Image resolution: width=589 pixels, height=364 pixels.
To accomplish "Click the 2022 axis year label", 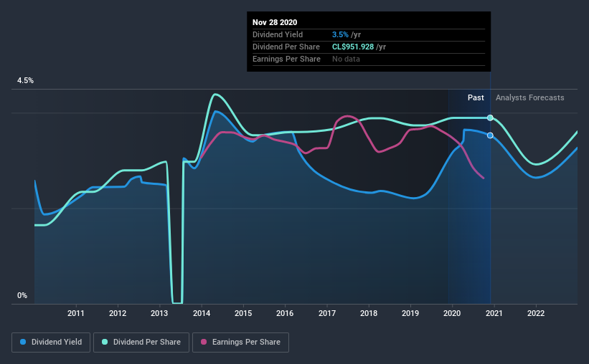I will [536, 313].
